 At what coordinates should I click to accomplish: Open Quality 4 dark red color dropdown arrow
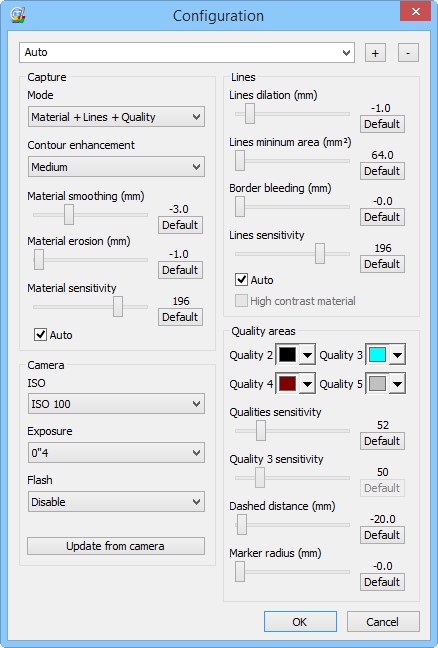[x=307, y=384]
